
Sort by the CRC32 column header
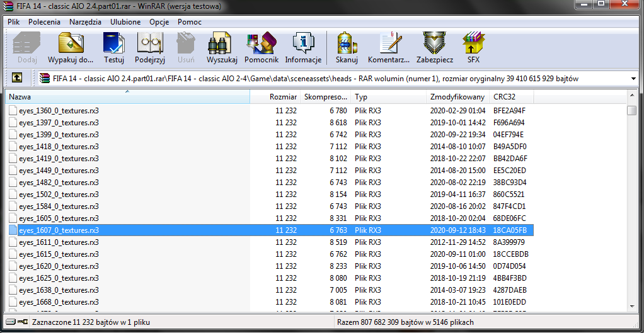[511, 97]
